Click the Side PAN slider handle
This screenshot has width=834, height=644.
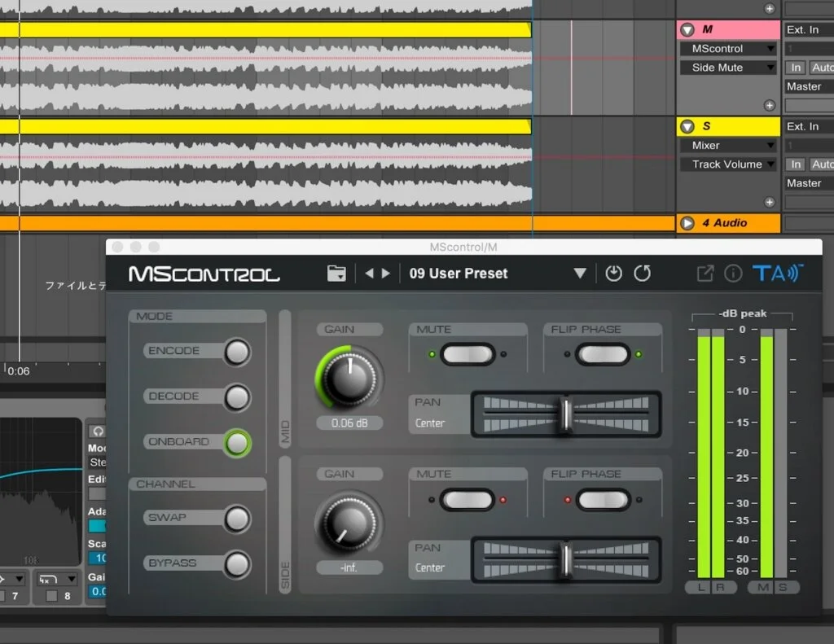(x=566, y=559)
